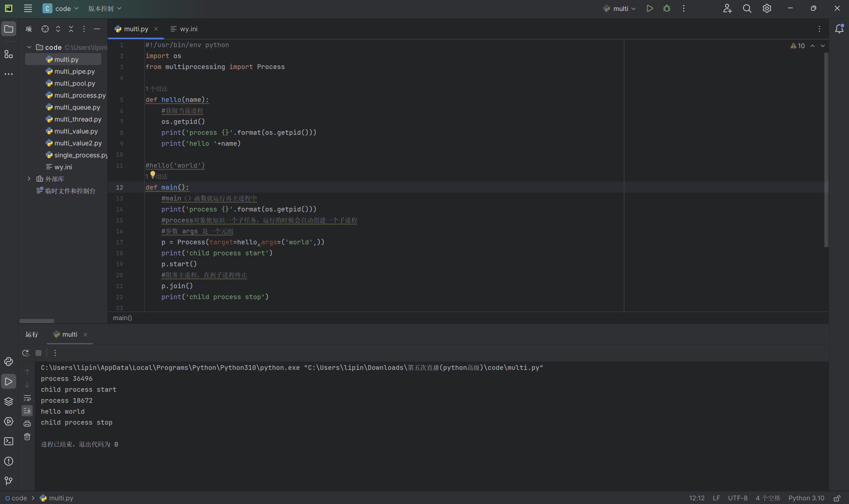The height and width of the screenshot is (504, 849).
Task: Collapse the code root folder
Action: click(29, 47)
